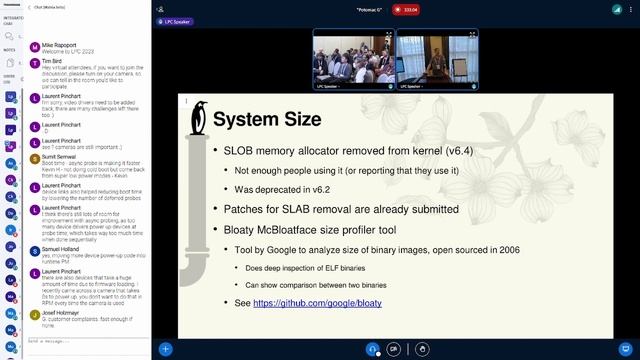Click 'Bloaty McBloatface size profiler tool' bullet
The image size is (640, 360).
click(x=310, y=230)
